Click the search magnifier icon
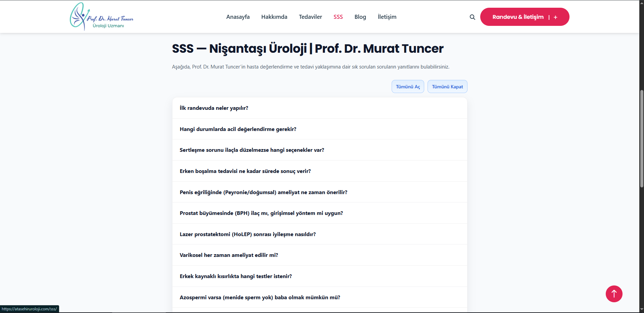Image resolution: width=644 pixels, height=313 pixels. coord(472,17)
